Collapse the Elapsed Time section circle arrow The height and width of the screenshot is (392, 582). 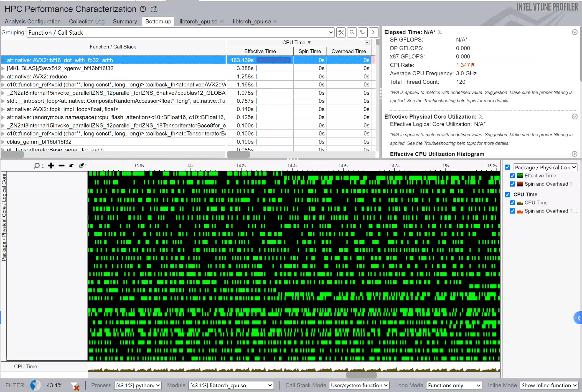tap(575, 32)
